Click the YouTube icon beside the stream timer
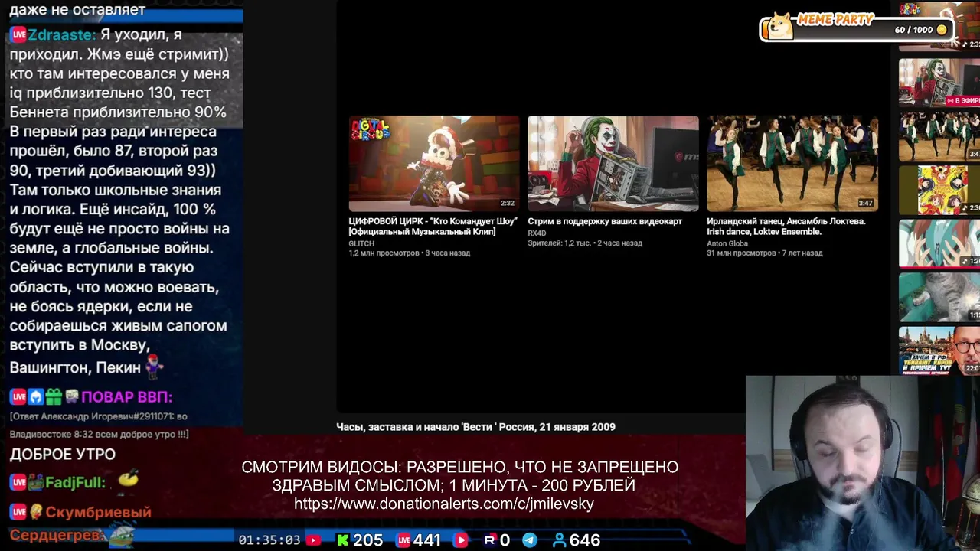 click(x=313, y=540)
